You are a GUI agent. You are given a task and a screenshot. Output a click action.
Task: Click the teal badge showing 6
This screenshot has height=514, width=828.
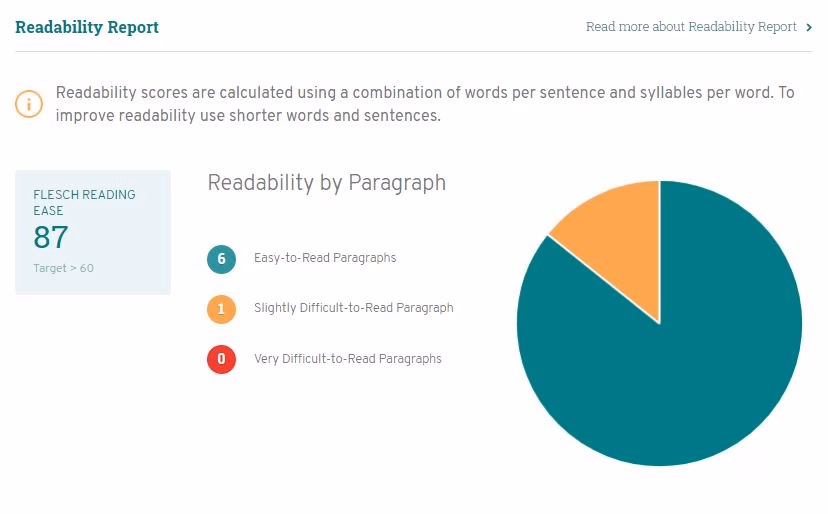(x=221, y=259)
